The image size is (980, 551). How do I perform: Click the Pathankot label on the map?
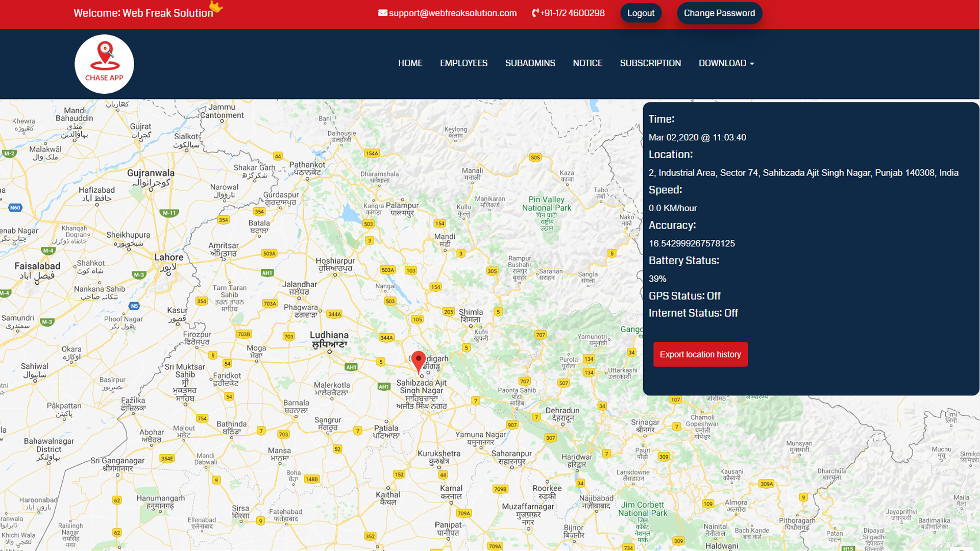pos(307,168)
